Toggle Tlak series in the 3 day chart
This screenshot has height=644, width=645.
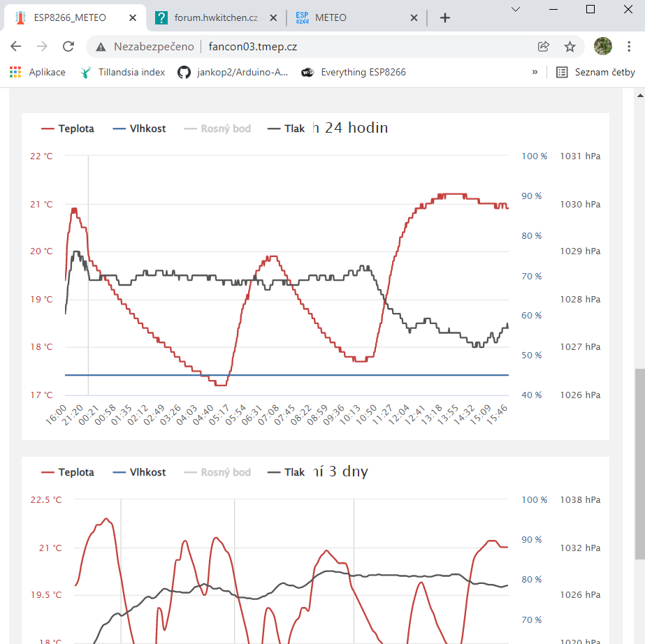287,472
